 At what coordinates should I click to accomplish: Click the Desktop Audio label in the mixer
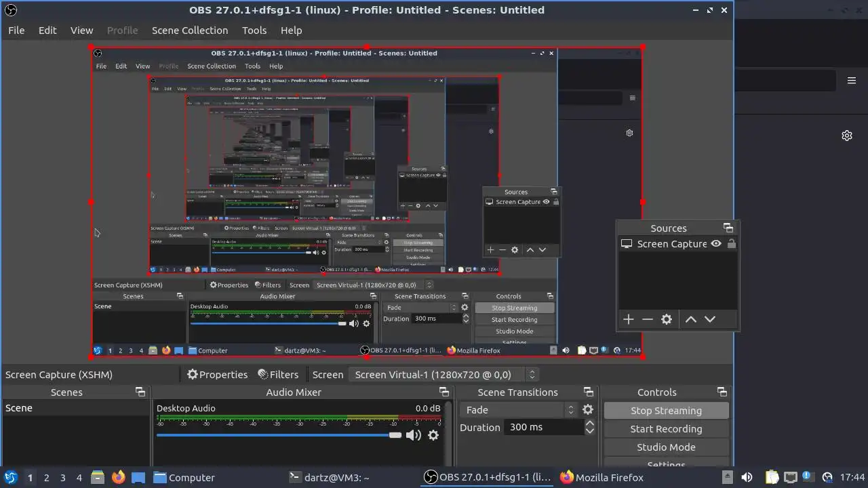tap(186, 408)
